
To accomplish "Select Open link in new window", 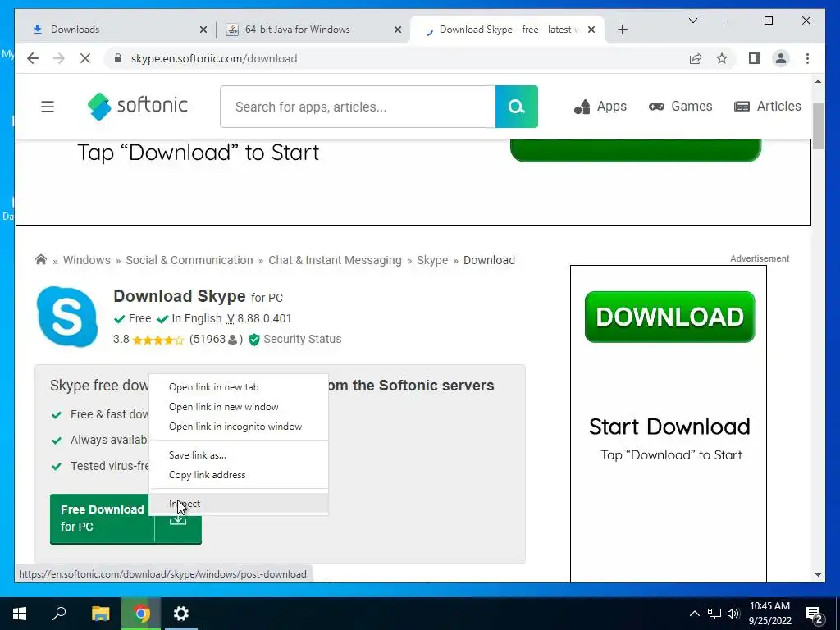I will [x=239, y=407].
